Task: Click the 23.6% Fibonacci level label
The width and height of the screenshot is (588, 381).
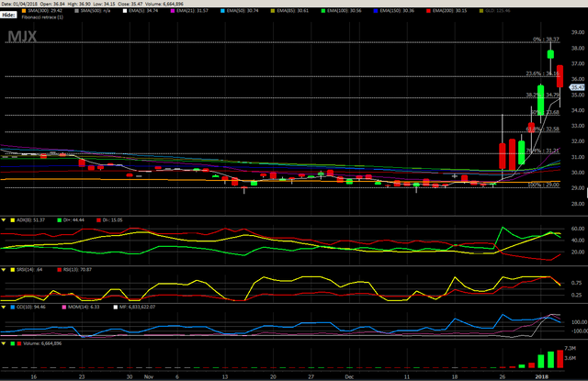Action: tap(543, 73)
